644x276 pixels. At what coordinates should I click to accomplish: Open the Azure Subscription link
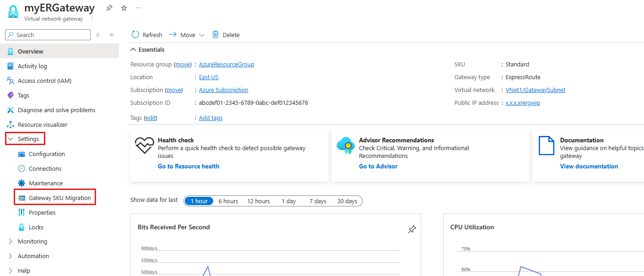tap(224, 90)
